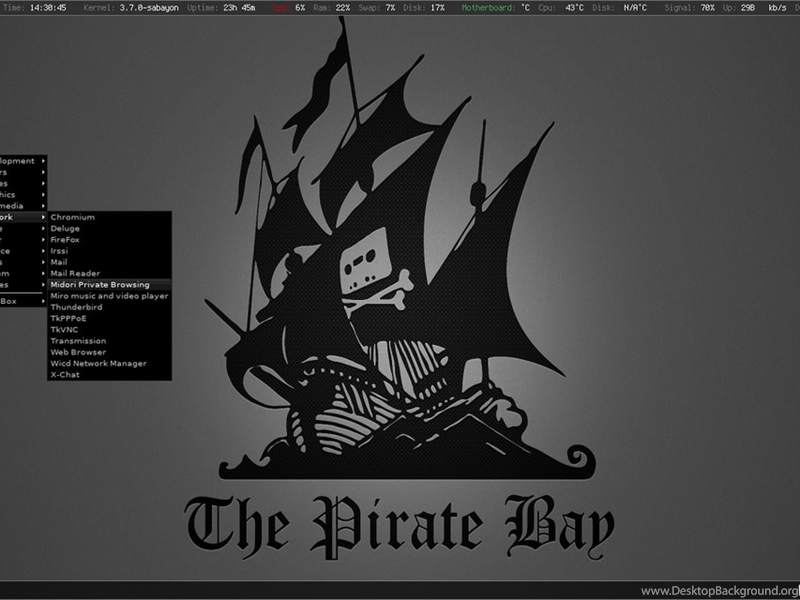Screen dimensions: 800x600
Task: Launch Transmission from the submenu
Action: [109, 341]
